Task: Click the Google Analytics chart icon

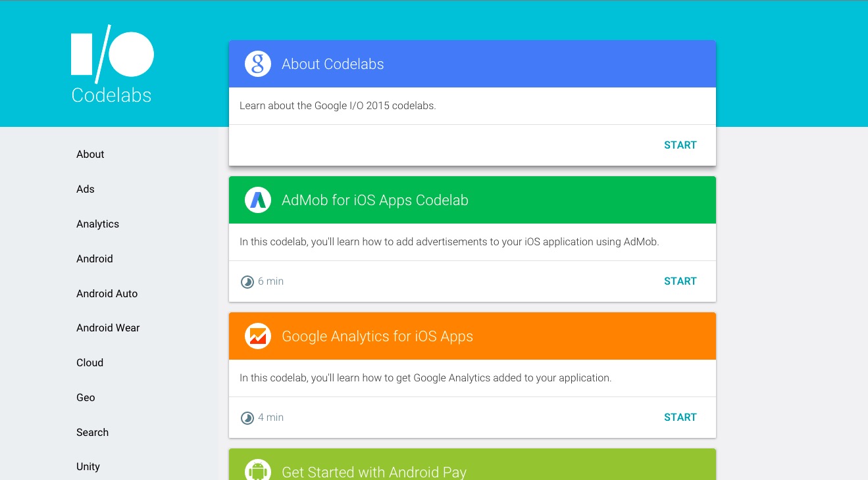Action: [x=257, y=336]
